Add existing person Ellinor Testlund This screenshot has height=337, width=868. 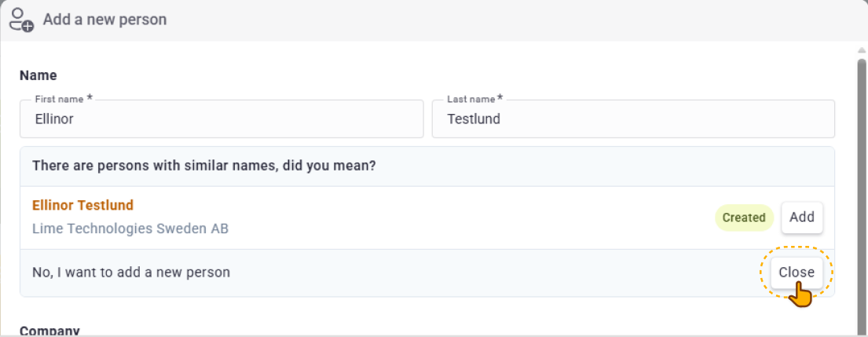coord(802,218)
